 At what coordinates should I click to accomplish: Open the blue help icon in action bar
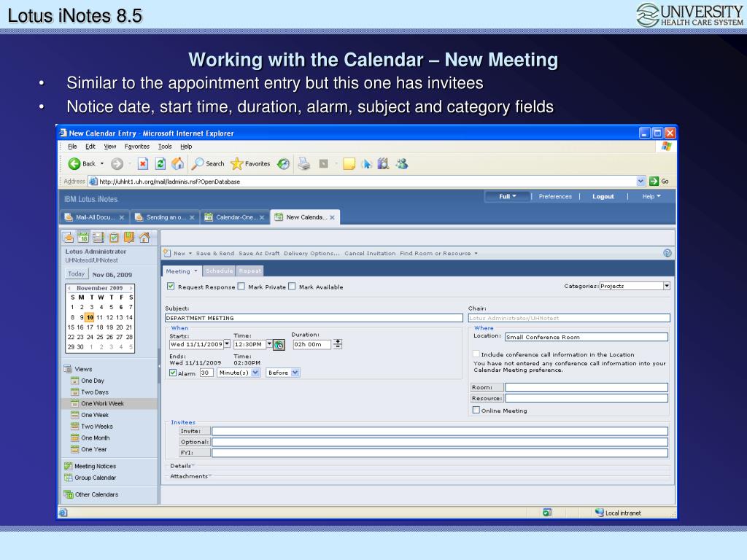(x=667, y=253)
